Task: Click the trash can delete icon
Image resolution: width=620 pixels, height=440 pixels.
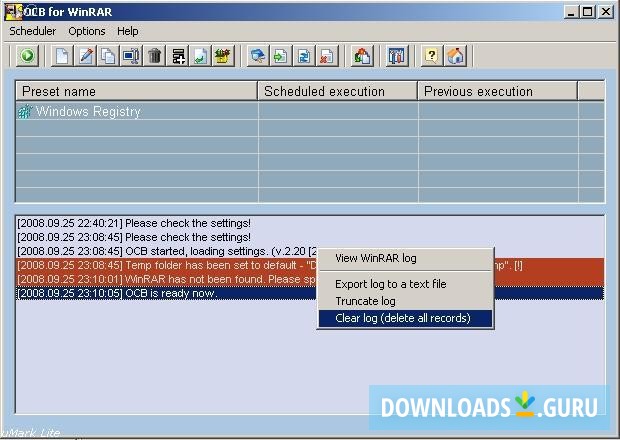Action: coord(155,56)
